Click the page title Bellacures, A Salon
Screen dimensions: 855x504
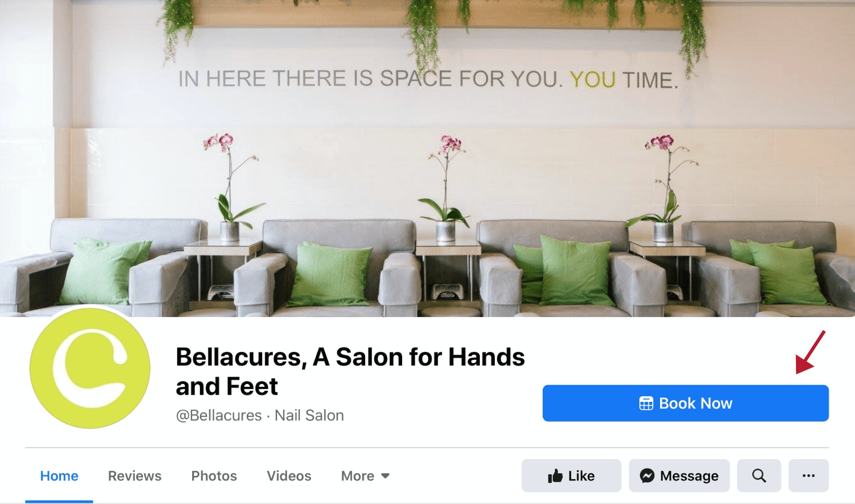350,372
